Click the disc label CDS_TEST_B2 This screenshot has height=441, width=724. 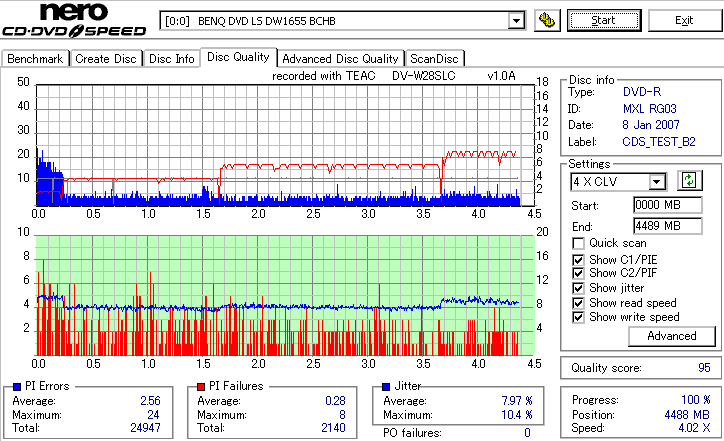[x=659, y=142]
